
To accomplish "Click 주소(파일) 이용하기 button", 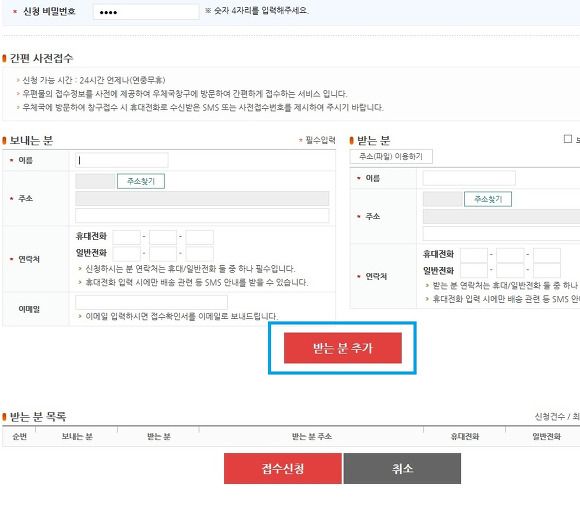I will [391, 156].
